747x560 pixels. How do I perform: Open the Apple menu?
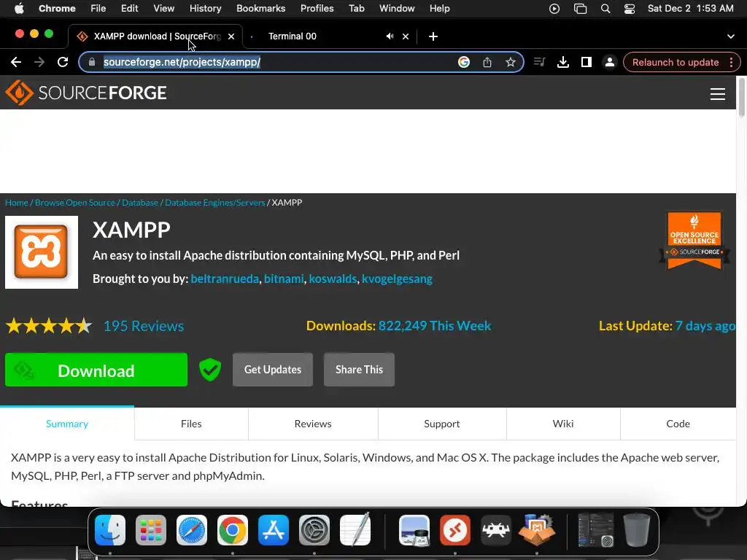[19, 9]
